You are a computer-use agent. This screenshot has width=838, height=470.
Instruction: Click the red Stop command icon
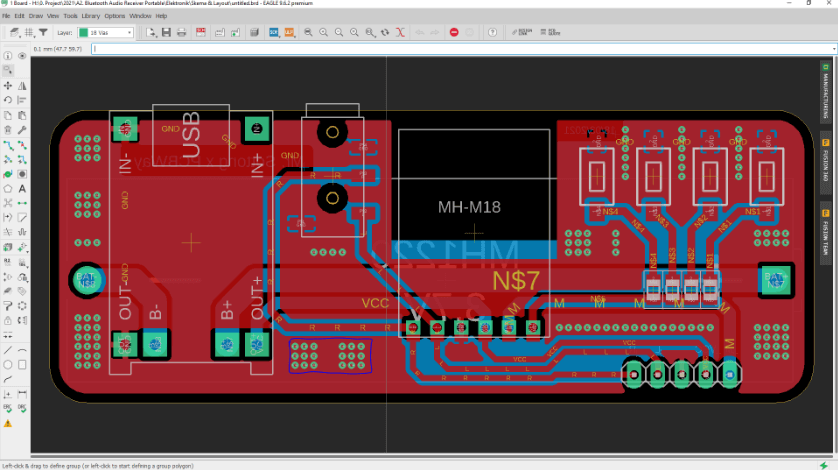coord(454,32)
